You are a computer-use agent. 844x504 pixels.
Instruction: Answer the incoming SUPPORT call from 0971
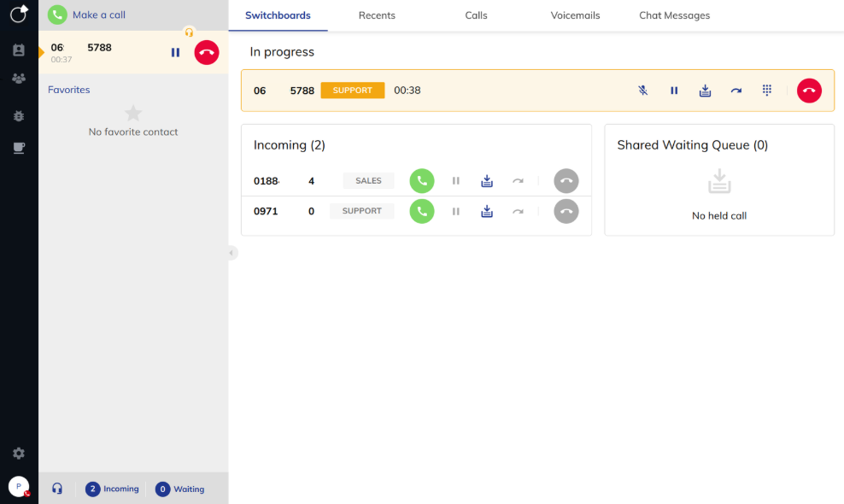422,211
